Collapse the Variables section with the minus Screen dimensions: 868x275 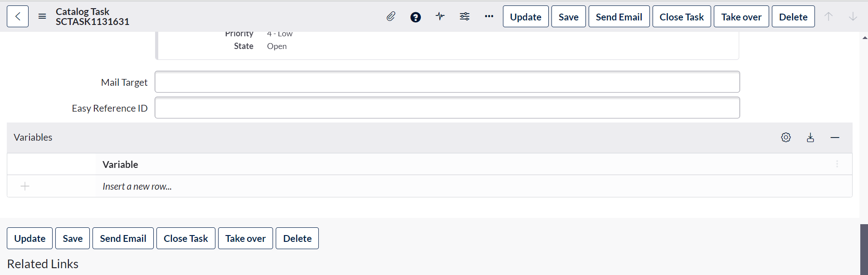(835, 137)
